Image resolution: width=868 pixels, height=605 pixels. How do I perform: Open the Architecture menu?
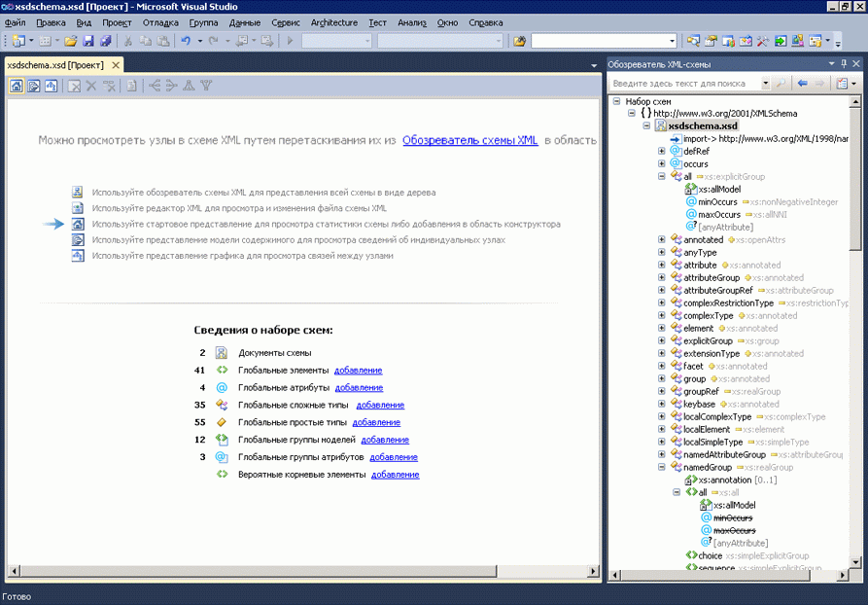[x=334, y=22]
